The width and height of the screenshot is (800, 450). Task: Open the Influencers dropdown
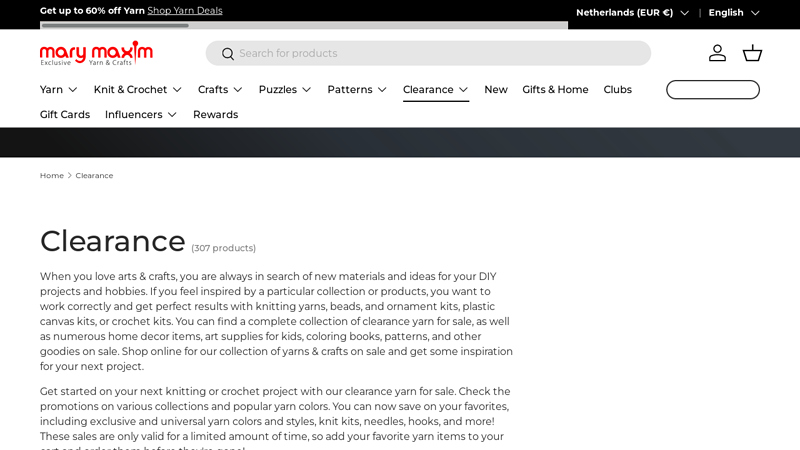tap(141, 115)
